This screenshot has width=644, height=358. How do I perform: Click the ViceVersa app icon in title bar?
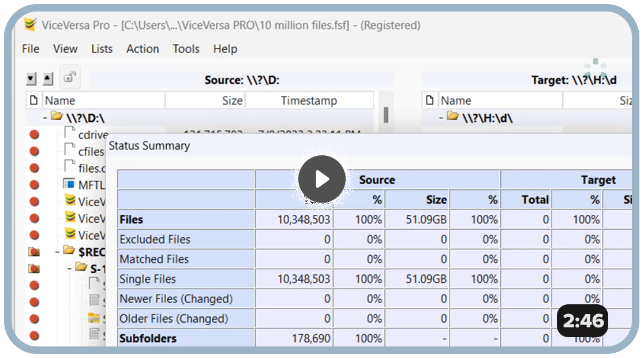point(30,25)
